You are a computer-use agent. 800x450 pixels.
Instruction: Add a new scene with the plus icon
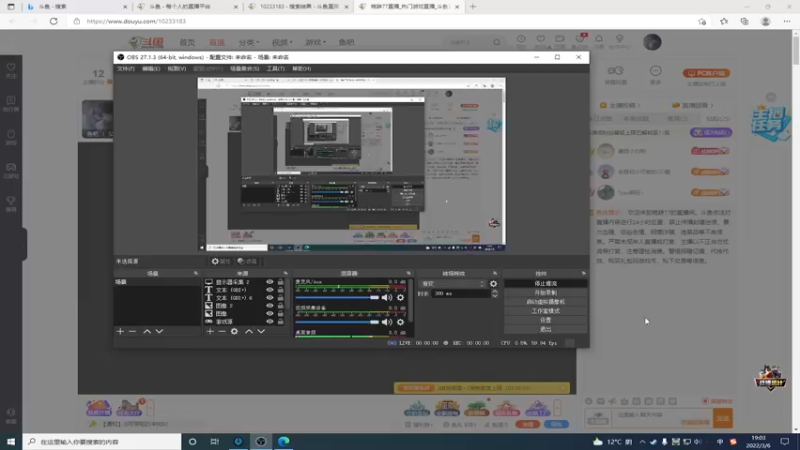point(120,332)
